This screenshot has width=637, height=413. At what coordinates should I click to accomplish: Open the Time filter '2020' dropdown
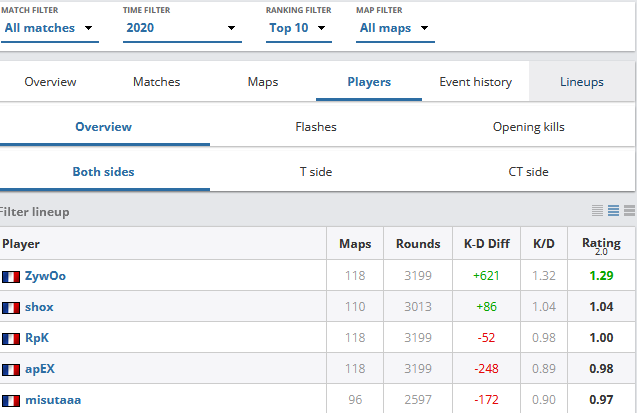tap(182, 28)
